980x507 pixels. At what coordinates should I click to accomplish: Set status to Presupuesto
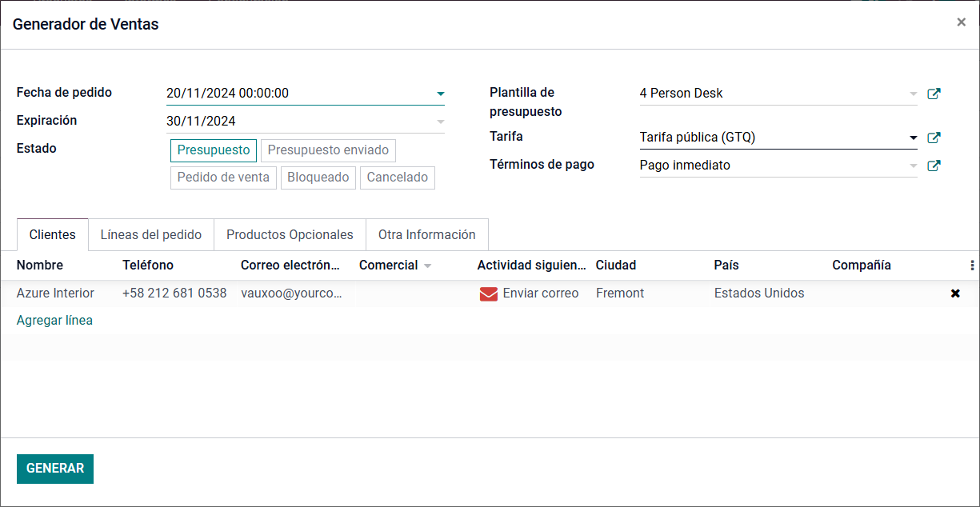point(214,150)
